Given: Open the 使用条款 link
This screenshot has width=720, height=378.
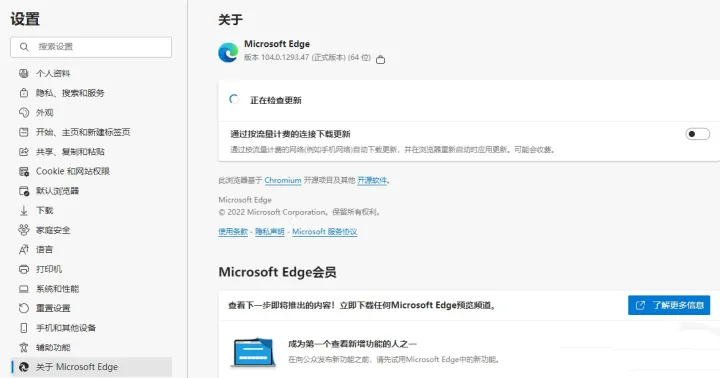Looking at the screenshot, I should coord(233,231).
